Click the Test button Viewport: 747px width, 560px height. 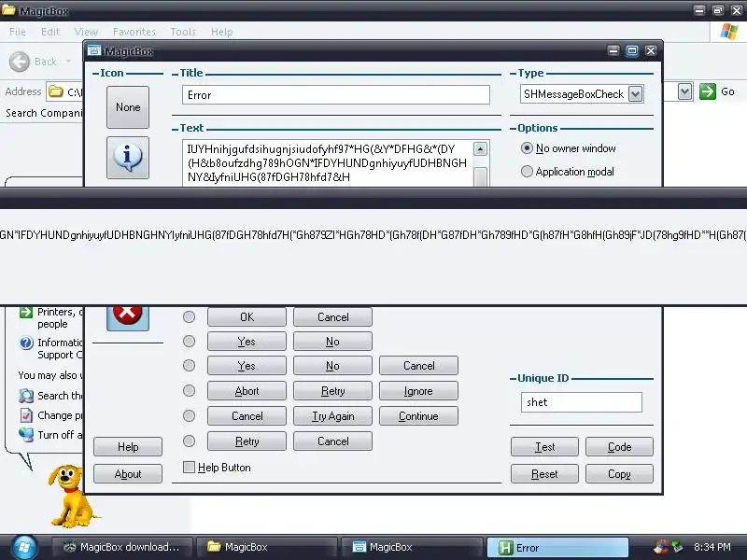(x=544, y=447)
